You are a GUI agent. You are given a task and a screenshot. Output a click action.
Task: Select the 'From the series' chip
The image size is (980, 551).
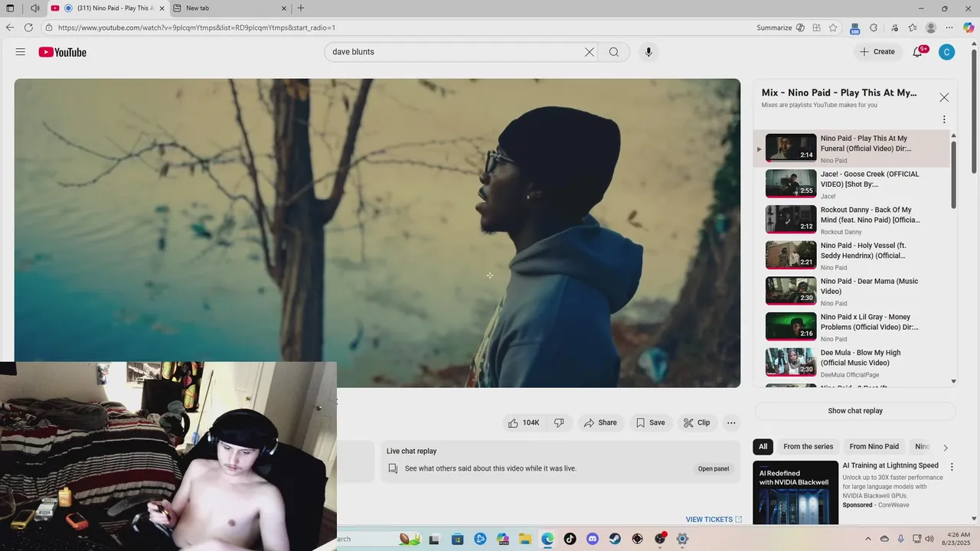pyautogui.click(x=808, y=446)
